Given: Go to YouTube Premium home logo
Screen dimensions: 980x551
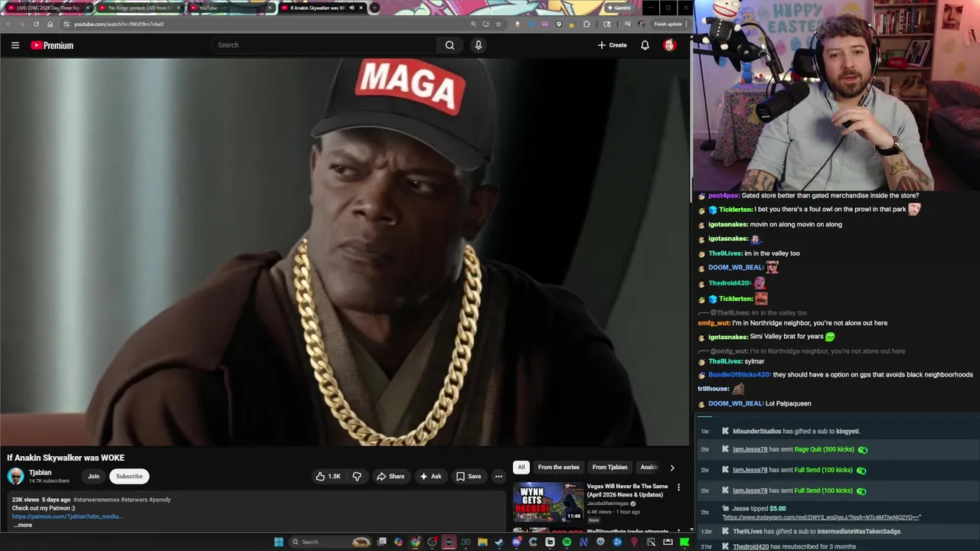Looking at the screenshot, I should tap(52, 45).
